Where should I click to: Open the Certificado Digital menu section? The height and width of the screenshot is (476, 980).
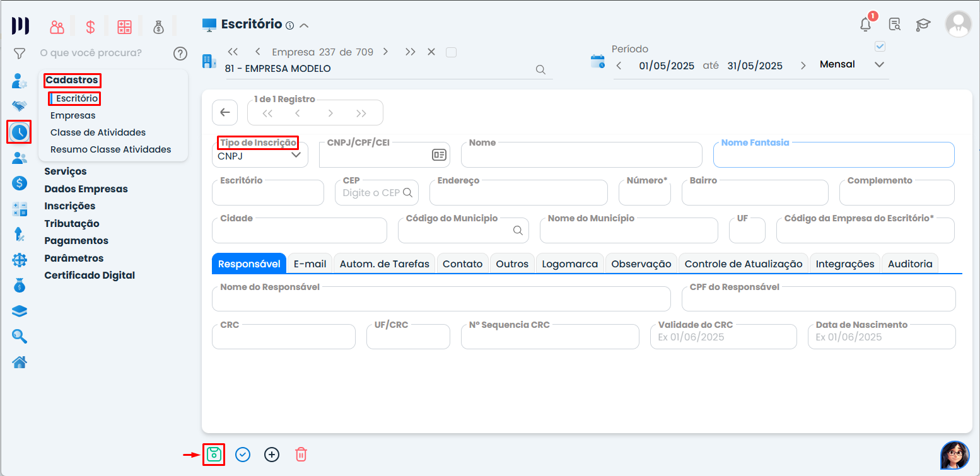[x=90, y=276]
